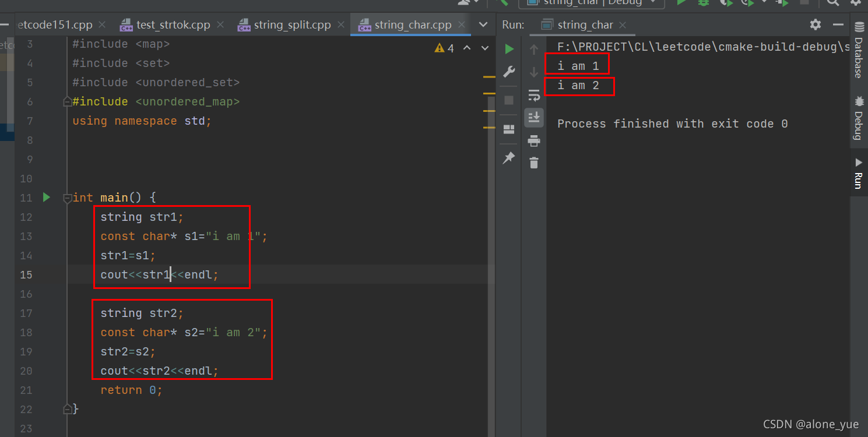Open the Debug tool window
This screenshot has height=437, width=868.
(859, 119)
